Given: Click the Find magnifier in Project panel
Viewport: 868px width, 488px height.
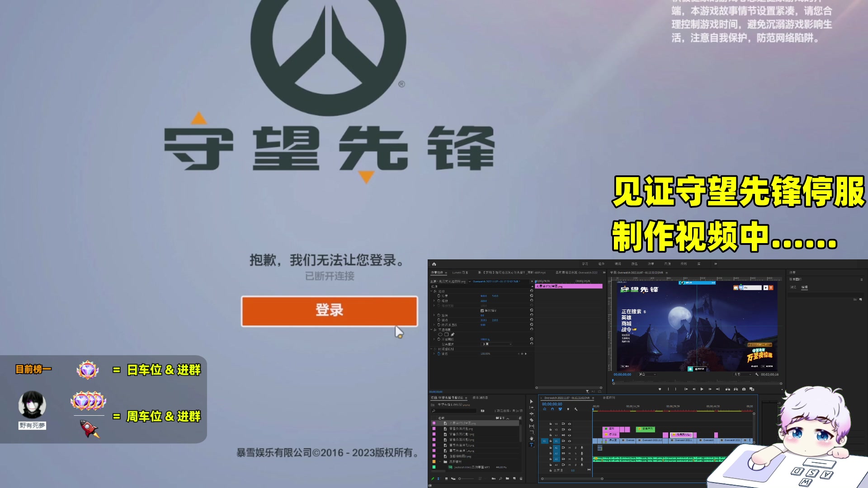Looking at the screenshot, I should (x=500, y=479).
